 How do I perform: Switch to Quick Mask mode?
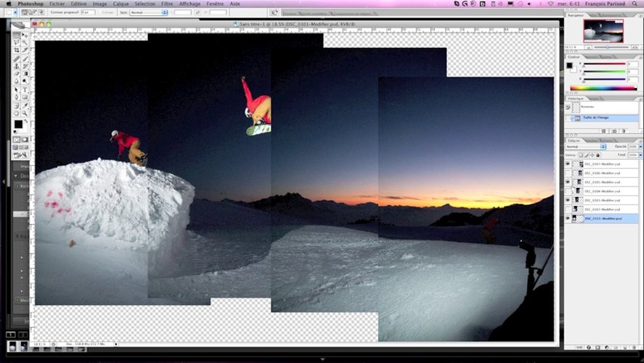coord(25,139)
